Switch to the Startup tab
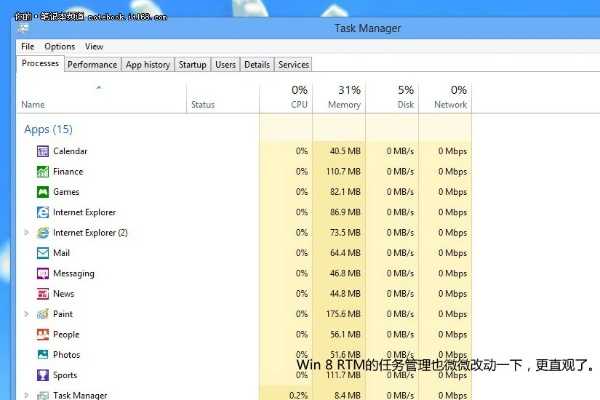This screenshot has width=600, height=400. [192, 64]
